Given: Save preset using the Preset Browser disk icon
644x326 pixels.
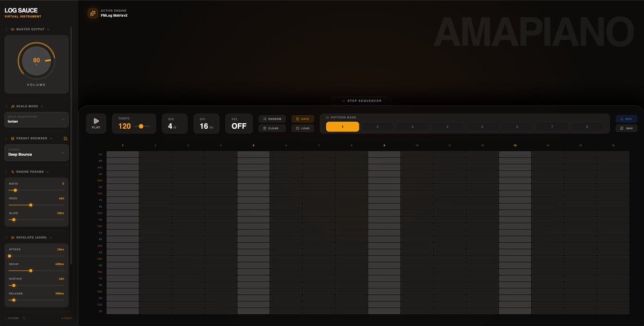Looking at the screenshot, I should pos(65,138).
